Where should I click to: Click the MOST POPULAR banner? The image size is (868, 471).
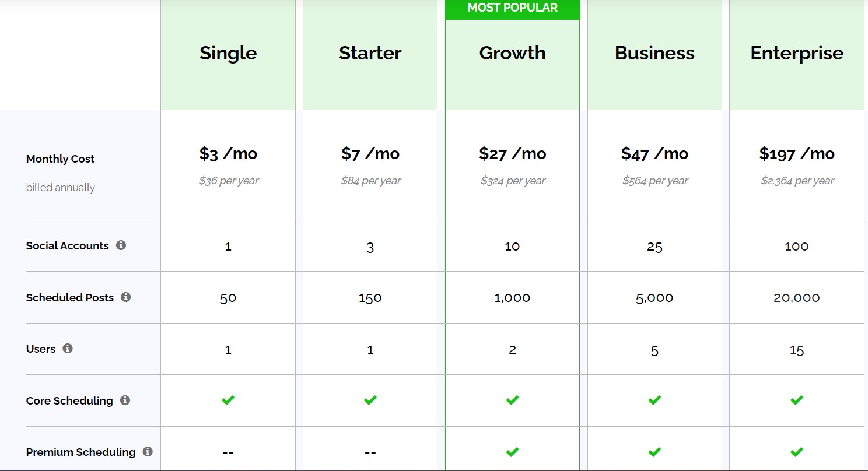pos(512,8)
